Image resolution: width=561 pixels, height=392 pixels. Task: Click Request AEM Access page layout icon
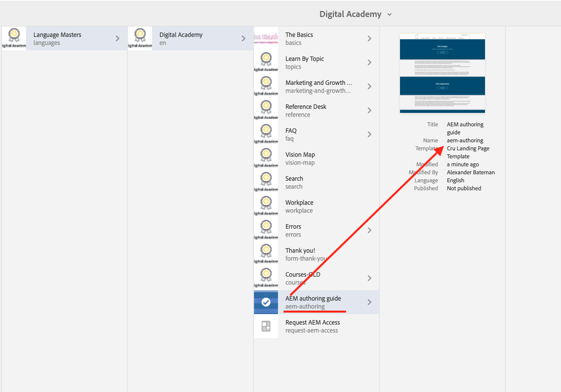pyautogui.click(x=266, y=326)
